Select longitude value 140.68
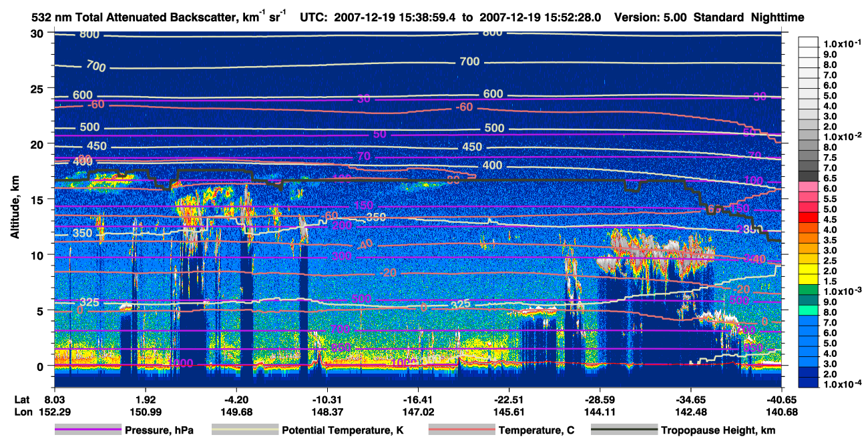Image resolution: width=868 pixels, height=445 pixels. (781, 412)
